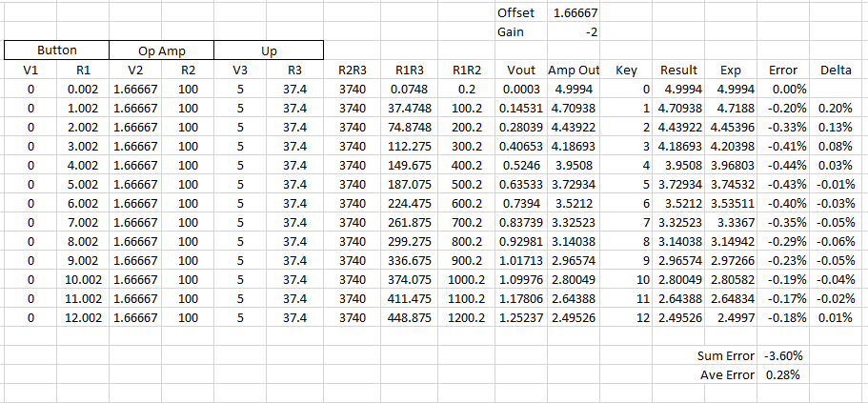The width and height of the screenshot is (868, 403).
Task: Select R1R2 cell with value 1200.2
Action: point(467,318)
